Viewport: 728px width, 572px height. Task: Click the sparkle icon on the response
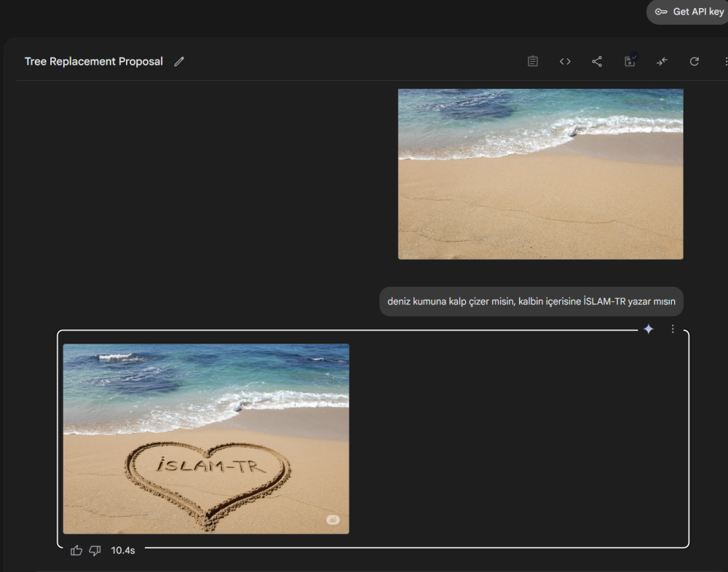(649, 329)
